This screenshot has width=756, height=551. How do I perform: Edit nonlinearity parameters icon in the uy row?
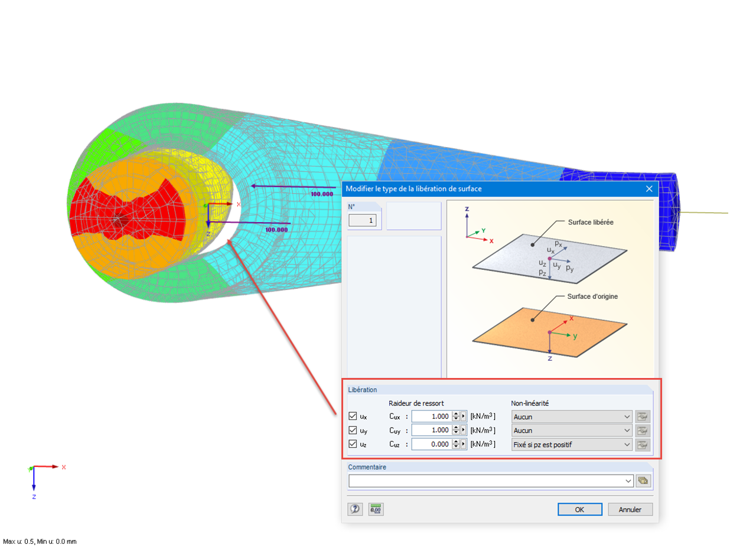tap(643, 431)
